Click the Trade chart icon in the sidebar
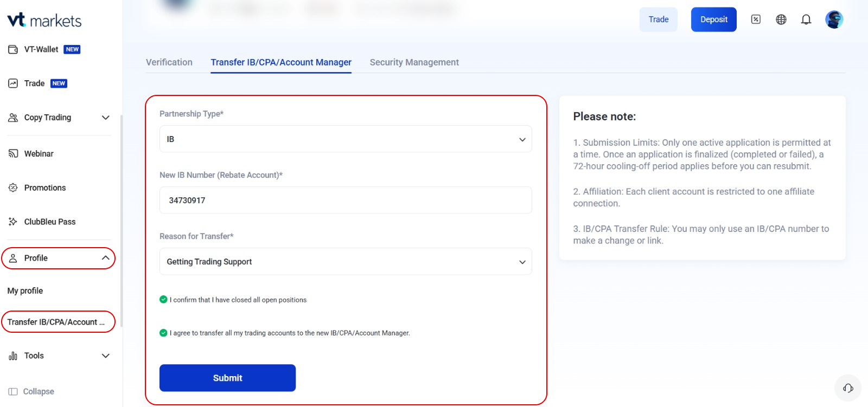This screenshot has width=868, height=407. pos(13,83)
